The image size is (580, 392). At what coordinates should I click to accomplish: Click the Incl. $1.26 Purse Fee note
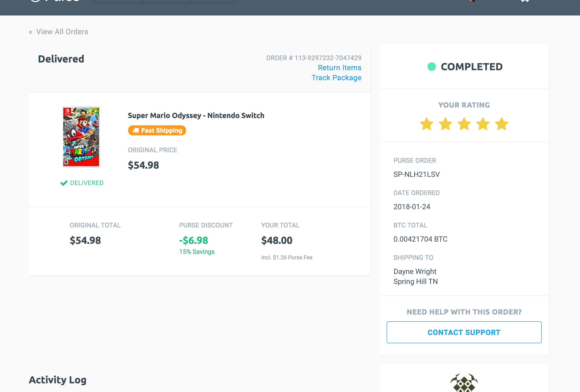[x=287, y=257]
